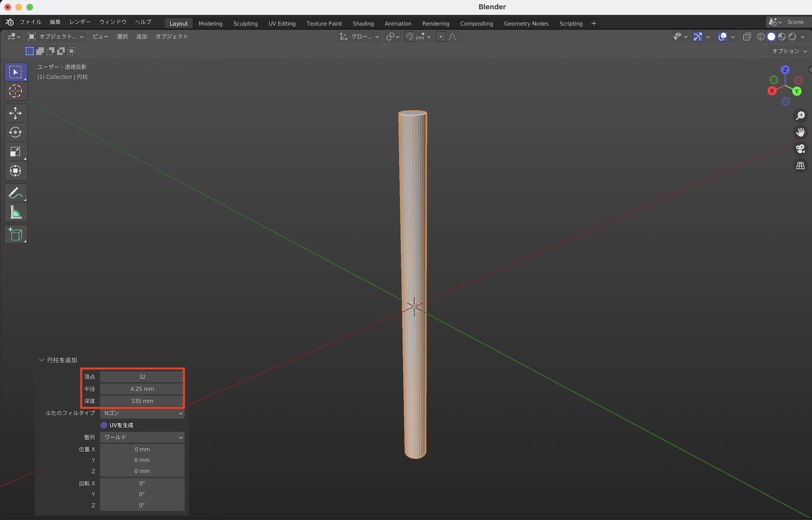Toggle snapping magnet icon

pos(410,37)
